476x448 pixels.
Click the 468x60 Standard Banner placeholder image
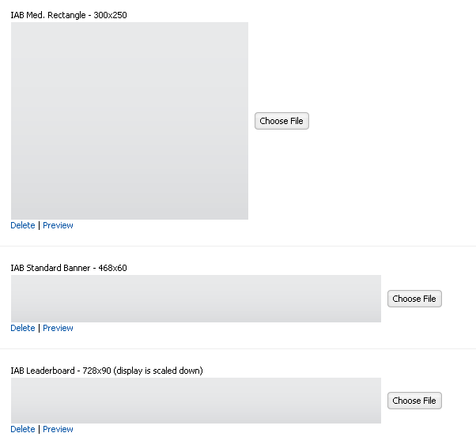point(196,299)
